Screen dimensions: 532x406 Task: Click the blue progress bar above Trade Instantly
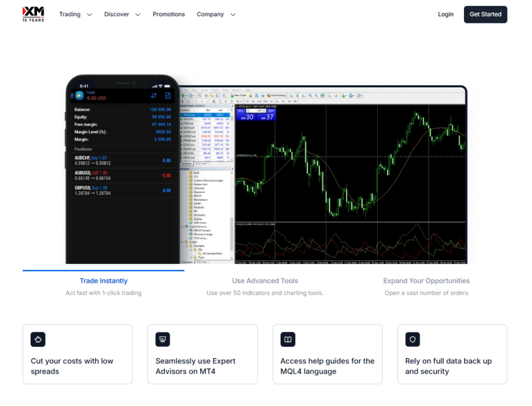(103, 270)
